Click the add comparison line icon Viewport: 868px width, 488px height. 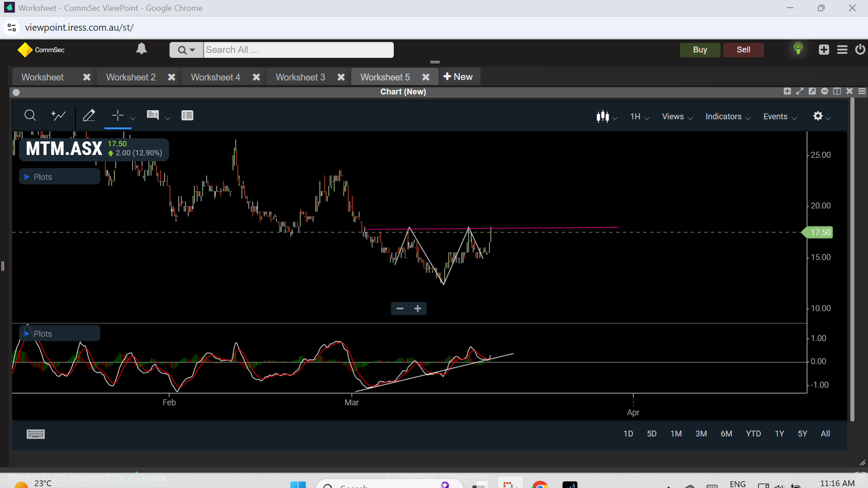click(58, 116)
